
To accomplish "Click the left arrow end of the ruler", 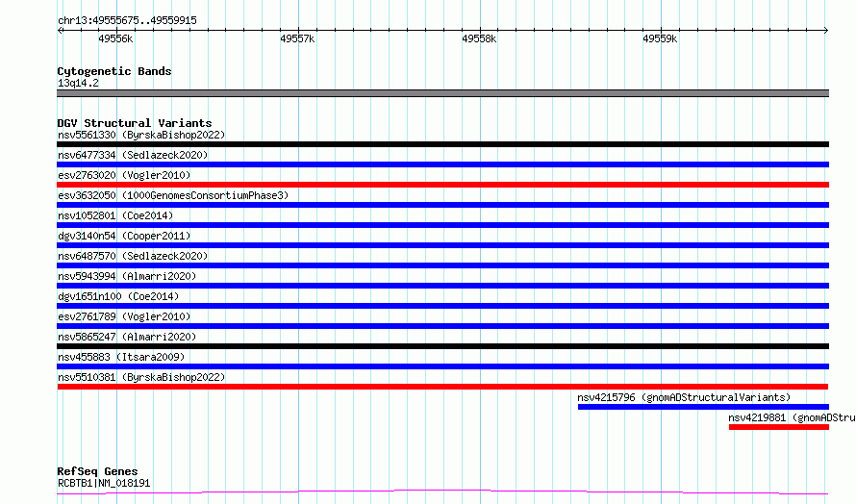I will click(x=60, y=31).
